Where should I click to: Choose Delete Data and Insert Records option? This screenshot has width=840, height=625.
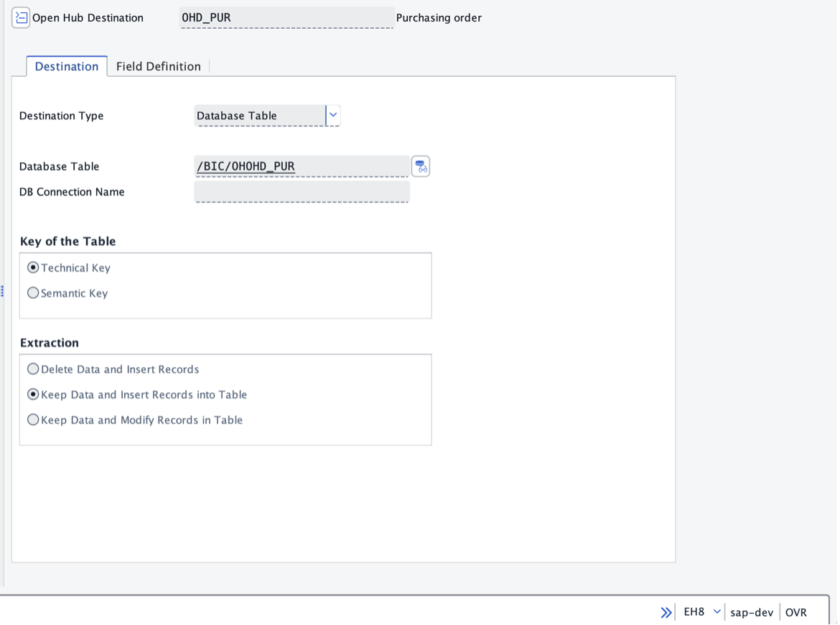[x=33, y=369]
